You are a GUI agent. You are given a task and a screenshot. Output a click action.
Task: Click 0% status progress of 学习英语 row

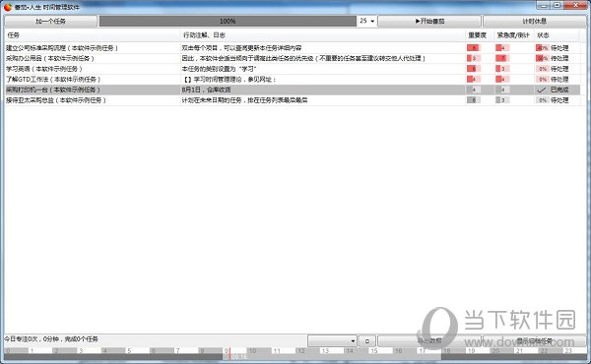pos(542,69)
